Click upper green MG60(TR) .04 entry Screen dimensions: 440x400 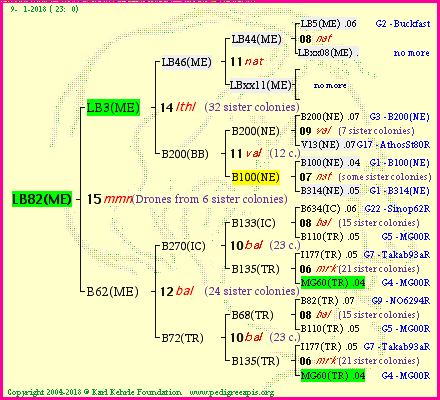click(x=333, y=283)
